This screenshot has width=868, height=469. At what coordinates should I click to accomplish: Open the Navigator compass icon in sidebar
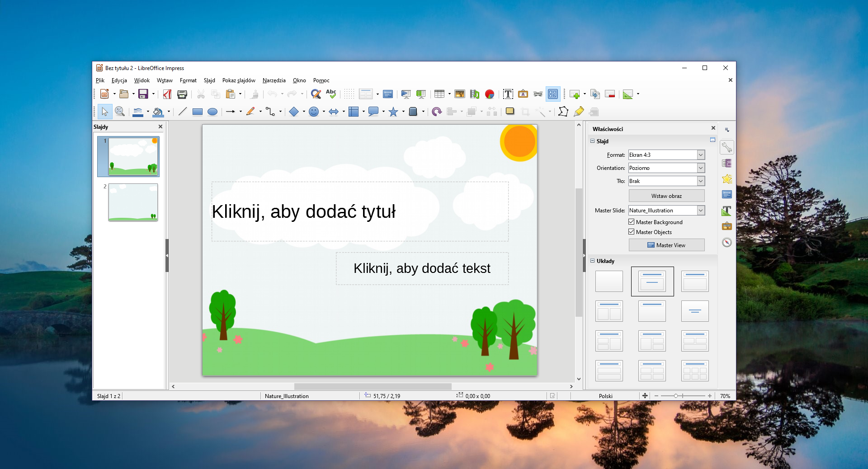pos(726,242)
